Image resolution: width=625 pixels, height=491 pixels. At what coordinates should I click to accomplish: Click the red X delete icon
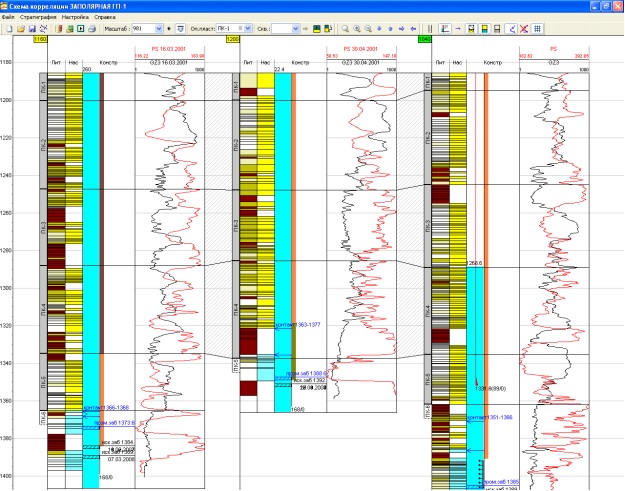click(x=524, y=29)
